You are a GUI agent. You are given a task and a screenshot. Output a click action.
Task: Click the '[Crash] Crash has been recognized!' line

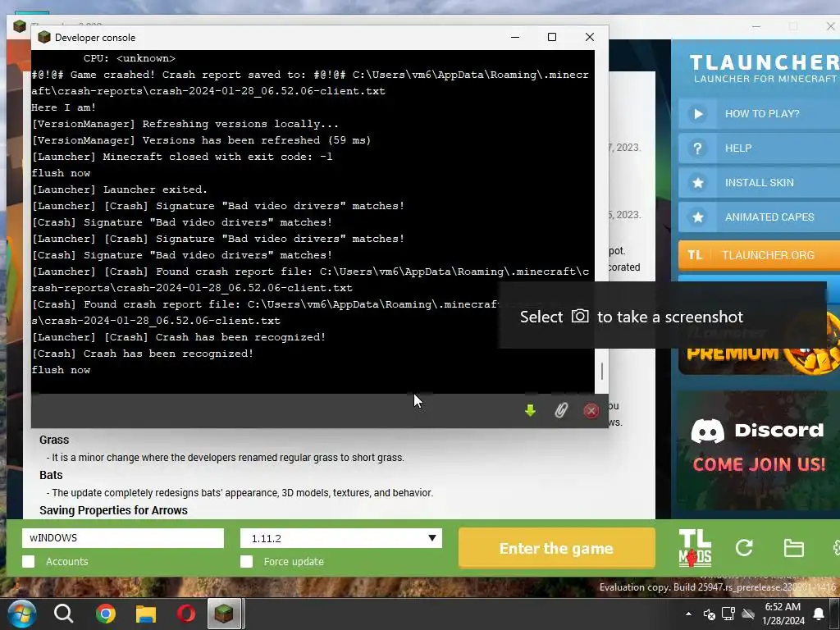tap(143, 354)
